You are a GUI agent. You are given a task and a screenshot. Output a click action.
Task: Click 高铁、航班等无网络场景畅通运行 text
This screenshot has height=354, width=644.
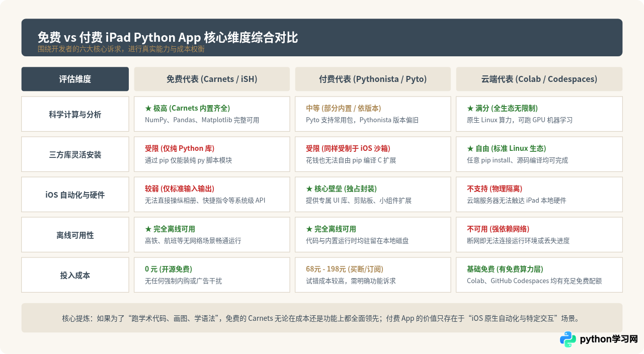point(193,241)
